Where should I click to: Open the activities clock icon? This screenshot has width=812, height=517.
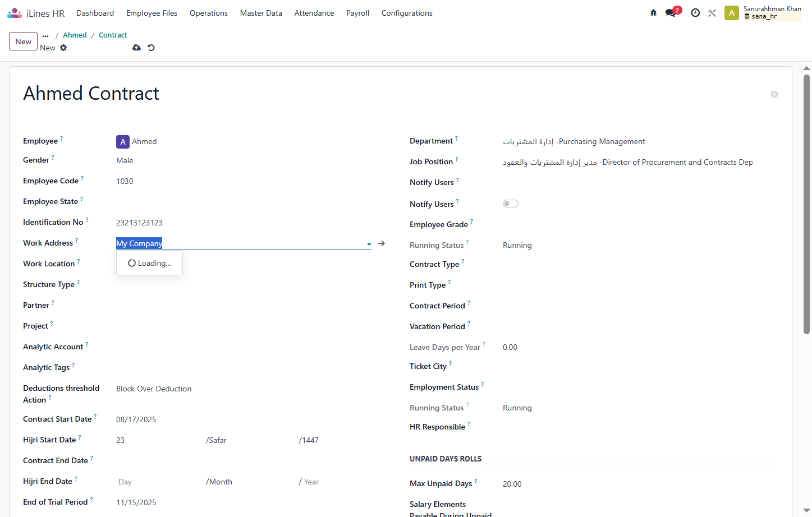point(695,13)
